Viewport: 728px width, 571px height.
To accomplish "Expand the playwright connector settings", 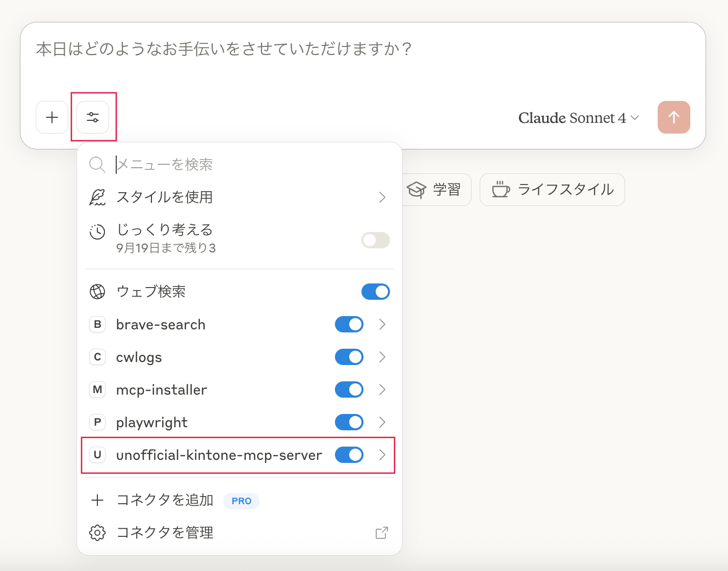I will click(x=383, y=422).
